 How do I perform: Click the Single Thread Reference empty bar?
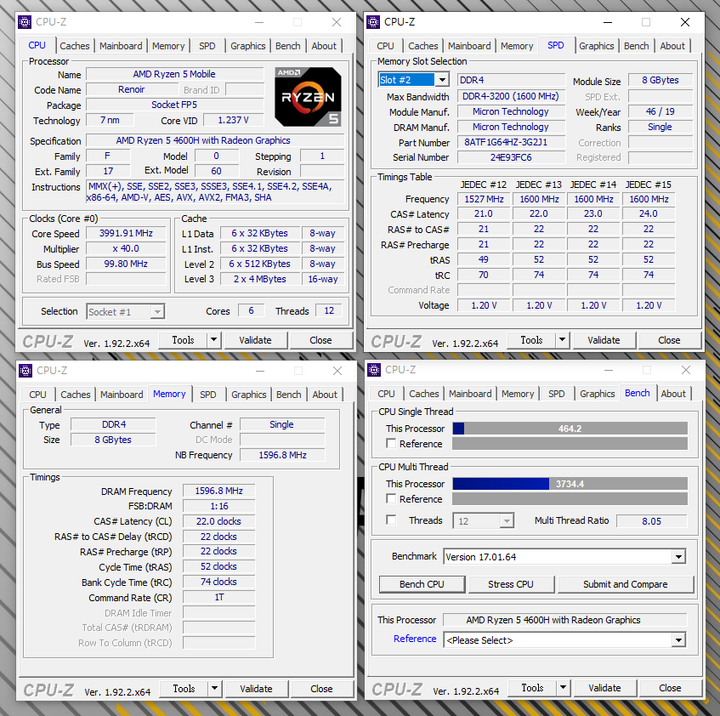click(570, 443)
